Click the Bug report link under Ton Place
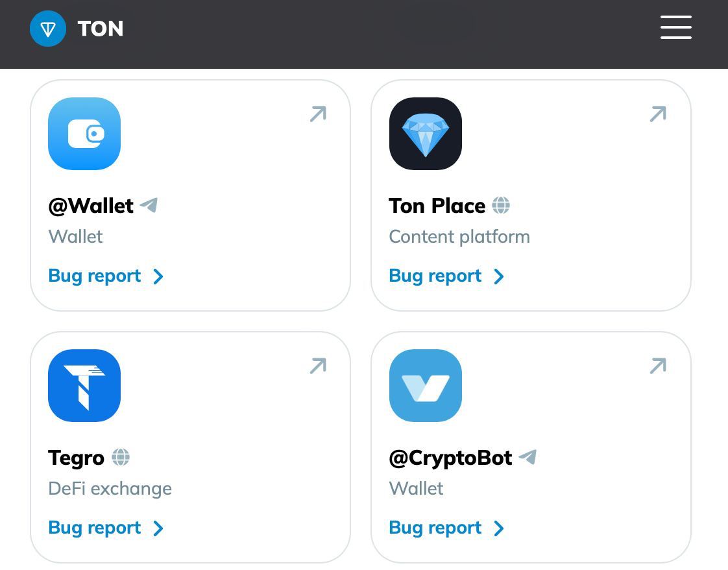Viewport: 728px width, 570px height. click(435, 276)
